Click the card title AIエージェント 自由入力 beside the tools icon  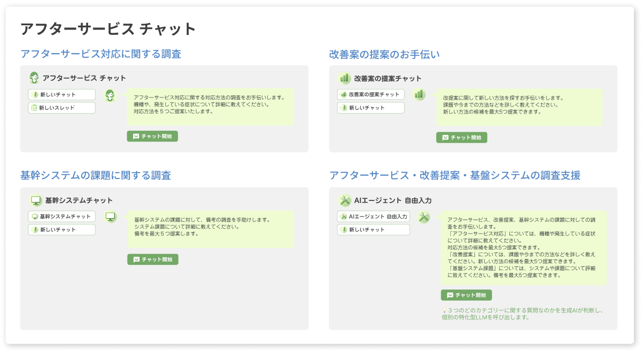tap(393, 200)
